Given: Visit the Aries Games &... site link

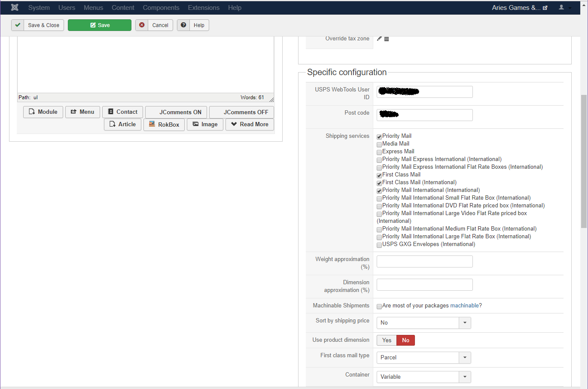Looking at the screenshot, I should (x=520, y=8).
